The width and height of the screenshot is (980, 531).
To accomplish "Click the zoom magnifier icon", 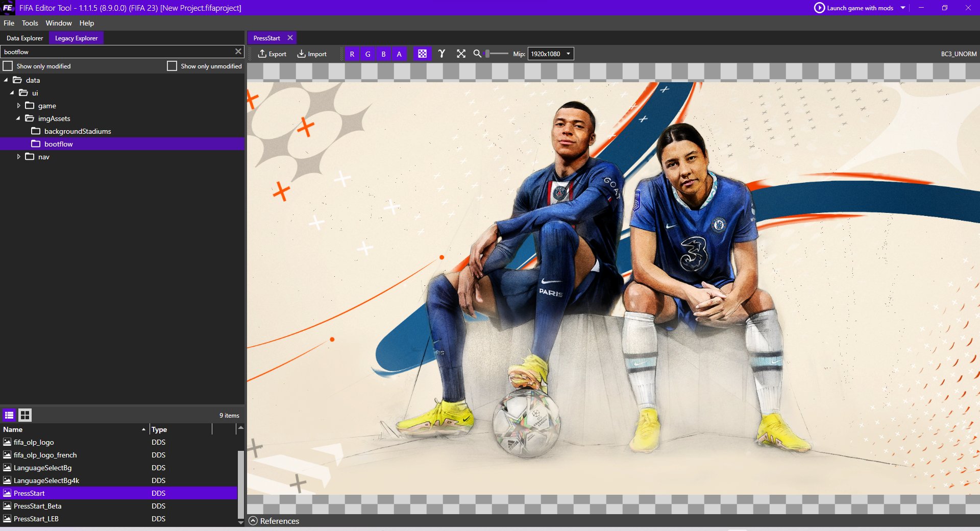I will coord(477,54).
